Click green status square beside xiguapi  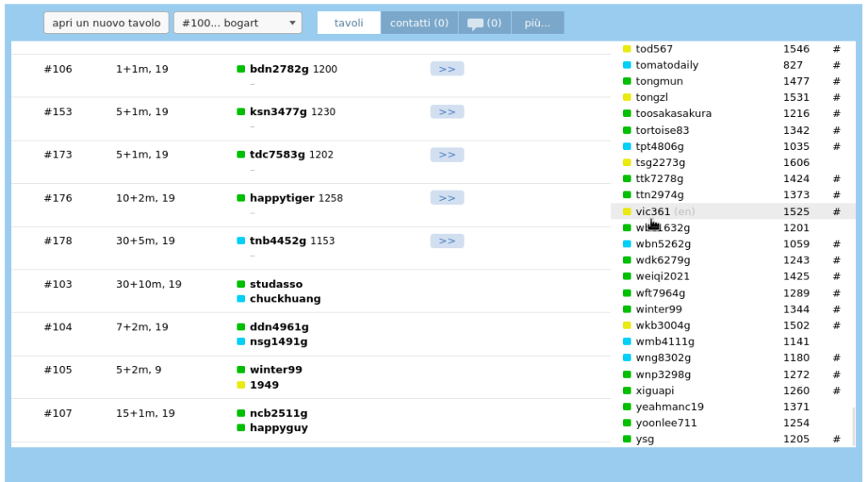(627, 391)
